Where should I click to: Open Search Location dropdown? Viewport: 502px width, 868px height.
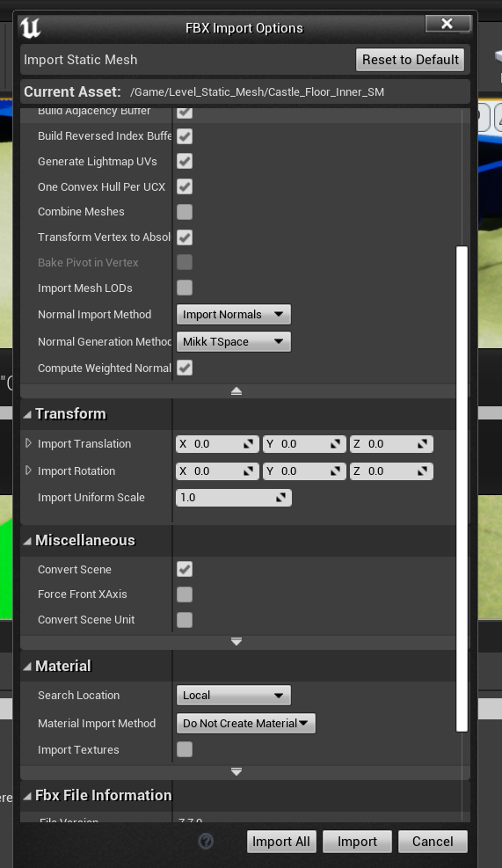coord(233,696)
